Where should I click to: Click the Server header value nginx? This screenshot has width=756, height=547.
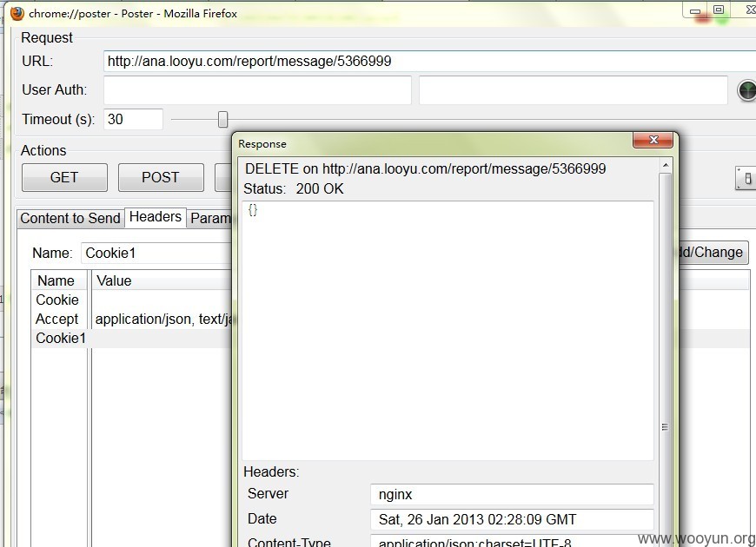(x=512, y=494)
